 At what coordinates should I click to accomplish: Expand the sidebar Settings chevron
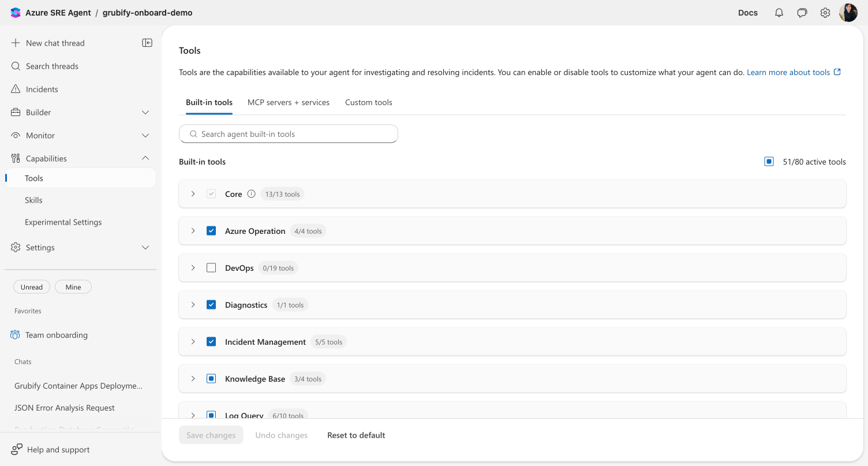pos(145,247)
